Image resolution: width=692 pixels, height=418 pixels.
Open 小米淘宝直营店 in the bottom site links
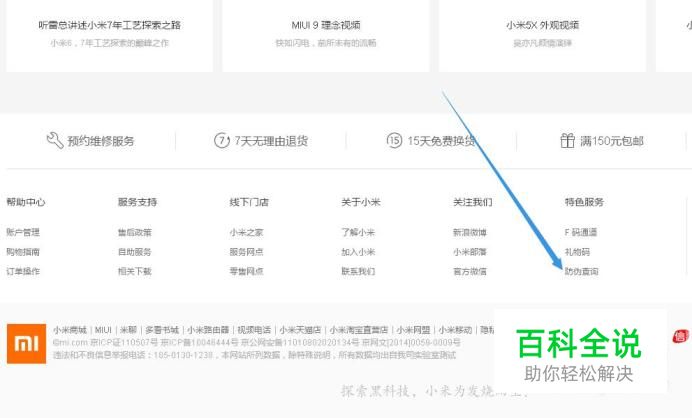359,330
